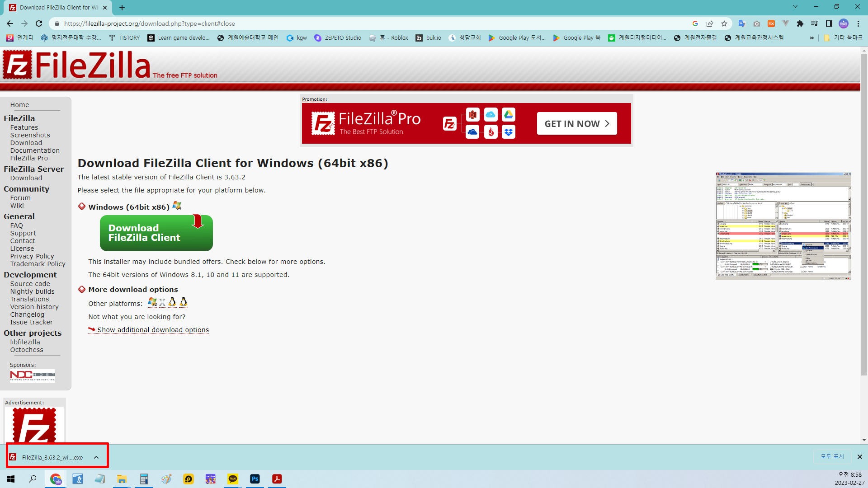This screenshot has width=868, height=488.
Task: Expand the downloaded FileZilla exe options chevron
Action: (96, 457)
